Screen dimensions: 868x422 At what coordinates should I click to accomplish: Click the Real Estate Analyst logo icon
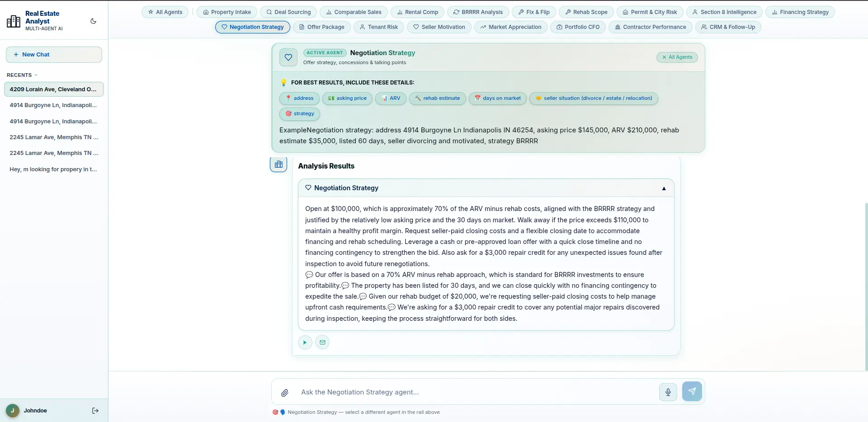(14, 21)
